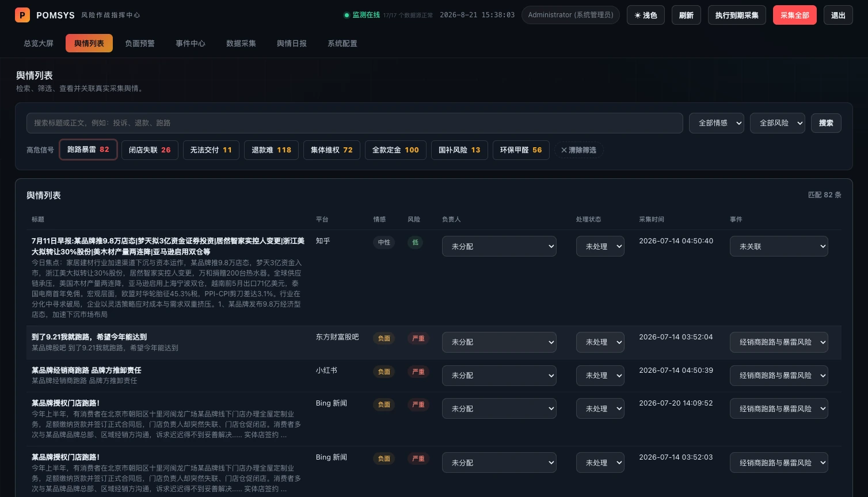Click the 执行到期采集 button

(737, 15)
